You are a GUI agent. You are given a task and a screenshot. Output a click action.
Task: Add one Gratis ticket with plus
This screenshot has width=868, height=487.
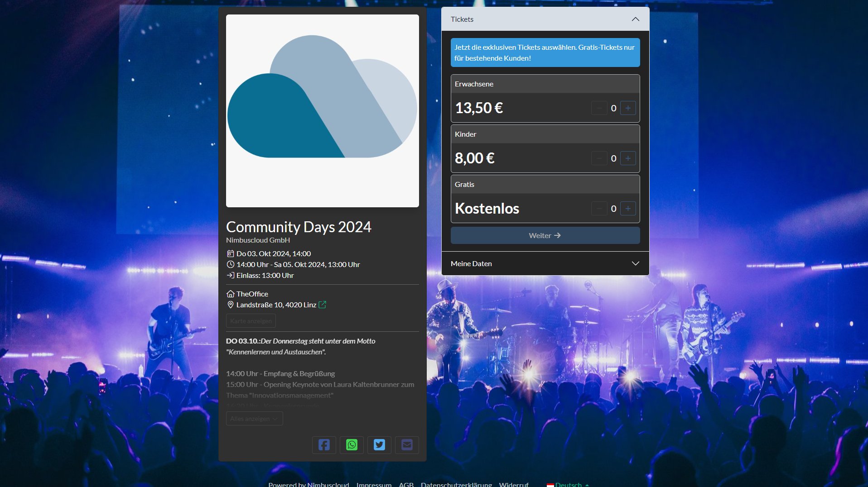[x=628, y=209]
